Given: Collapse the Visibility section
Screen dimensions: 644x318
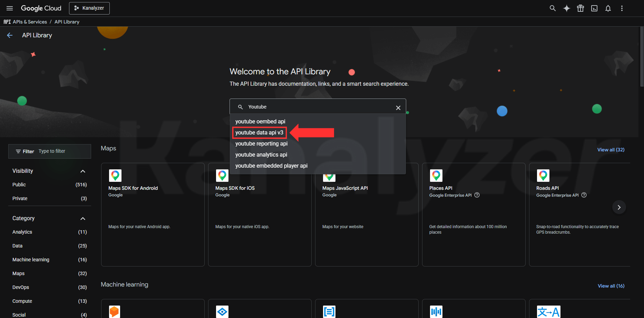Looking at the screenshot, I should coord(83,171).
